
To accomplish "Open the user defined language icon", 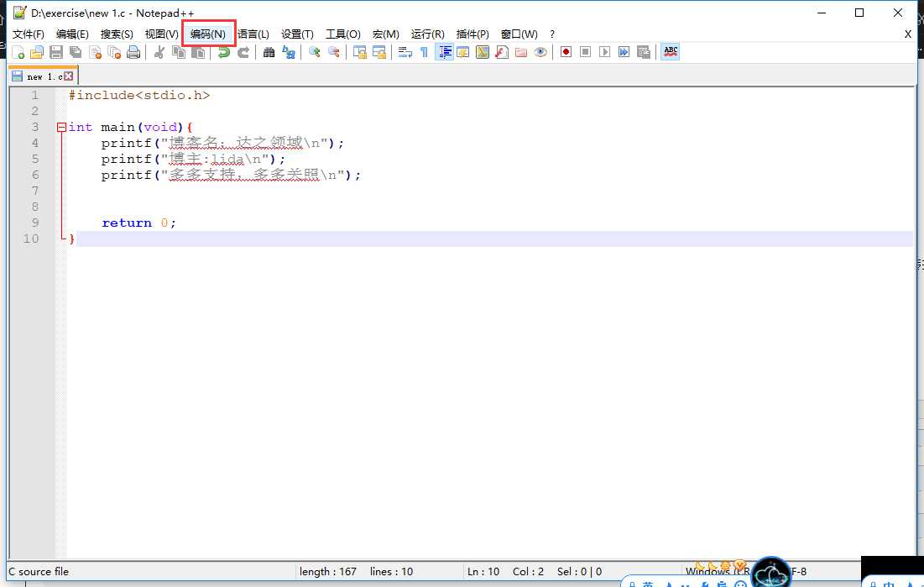I will point(463,53).
